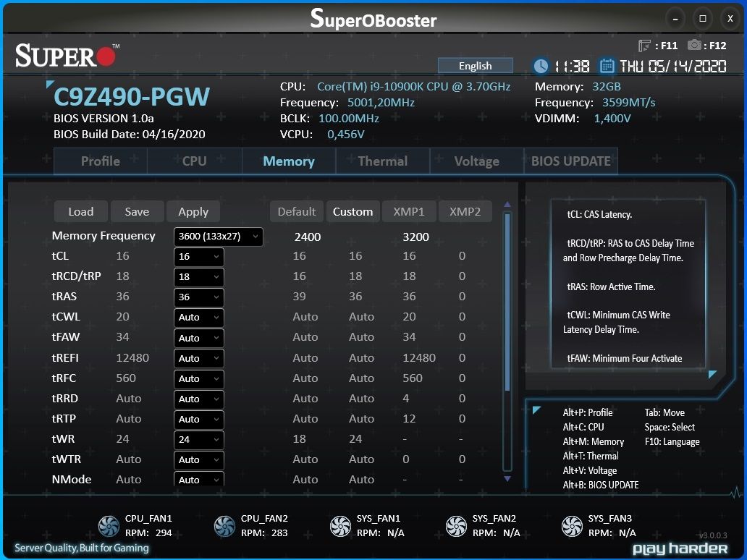Screen dimensions: 747x560
Task: Click the fullscreen F11 icon
Action: (644, 46)
